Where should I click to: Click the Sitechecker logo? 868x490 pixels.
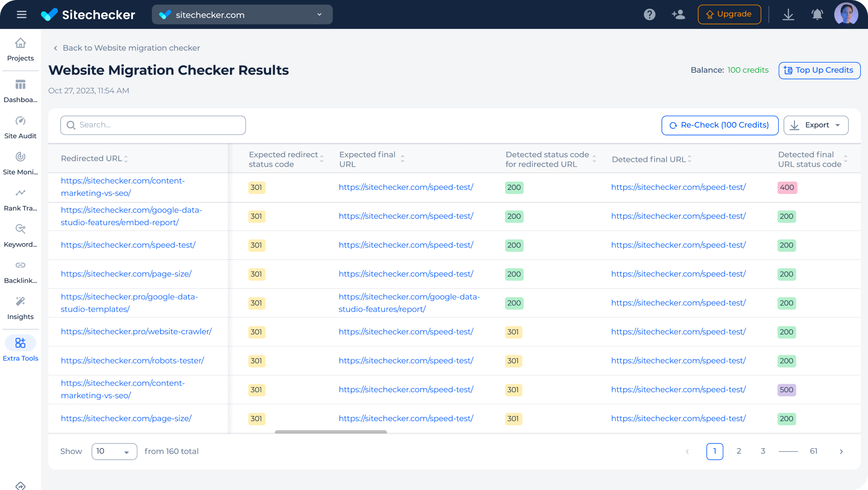88,15
